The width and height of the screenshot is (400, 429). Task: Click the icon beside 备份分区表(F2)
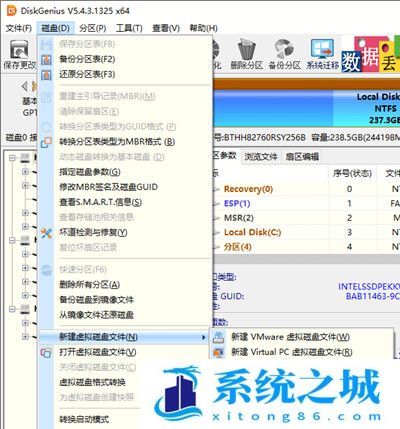[x=46, y=60]
